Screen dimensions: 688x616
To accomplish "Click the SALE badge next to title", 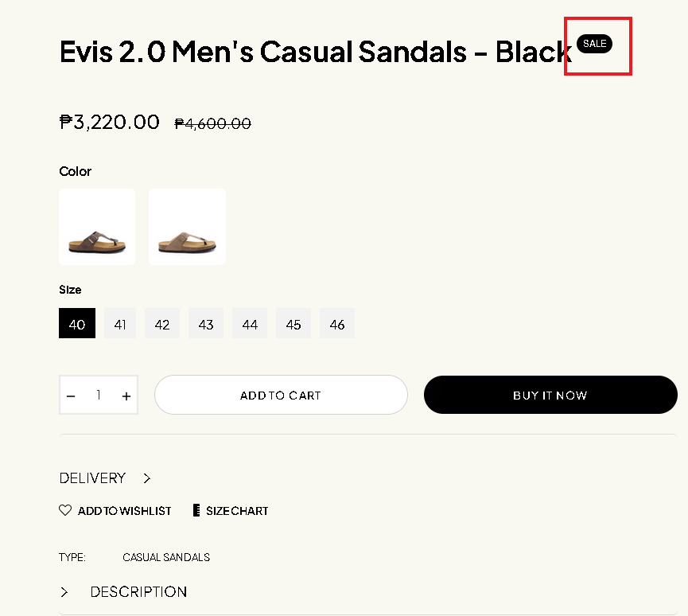I will click(x=594, y=44).
